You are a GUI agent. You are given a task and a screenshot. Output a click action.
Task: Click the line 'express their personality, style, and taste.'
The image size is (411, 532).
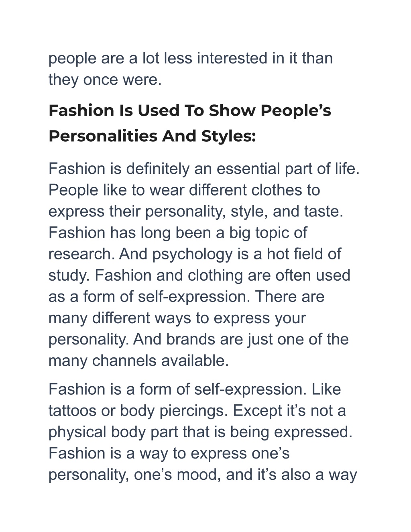click(196, 211)
